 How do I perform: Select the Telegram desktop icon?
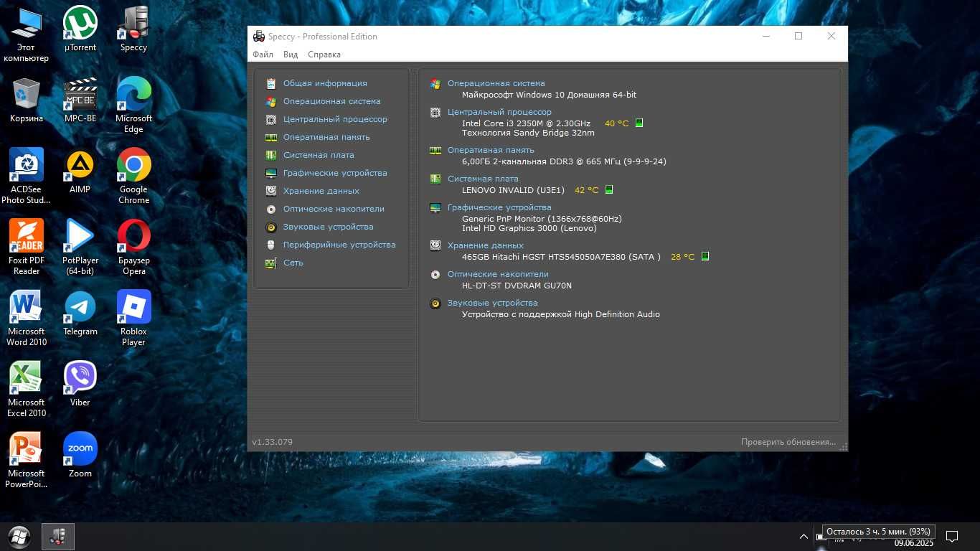point(80,314)
